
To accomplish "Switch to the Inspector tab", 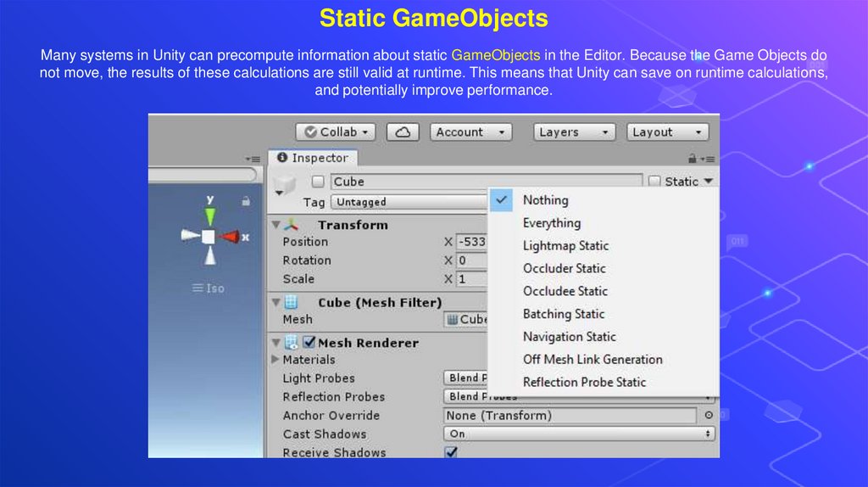I will (313, 158).
